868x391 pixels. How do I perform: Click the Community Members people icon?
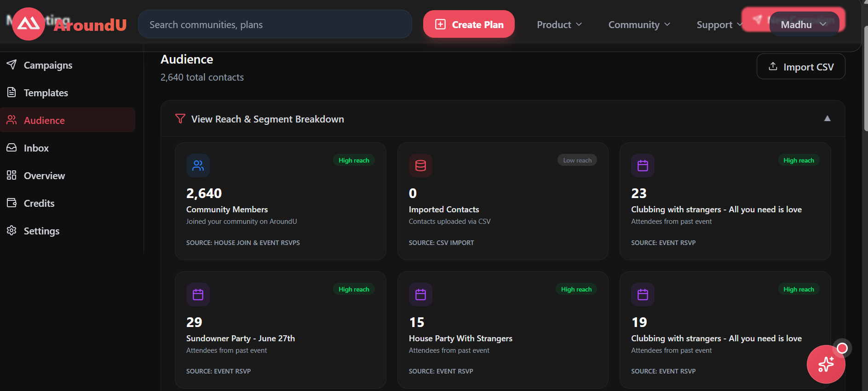coord(198,165)
